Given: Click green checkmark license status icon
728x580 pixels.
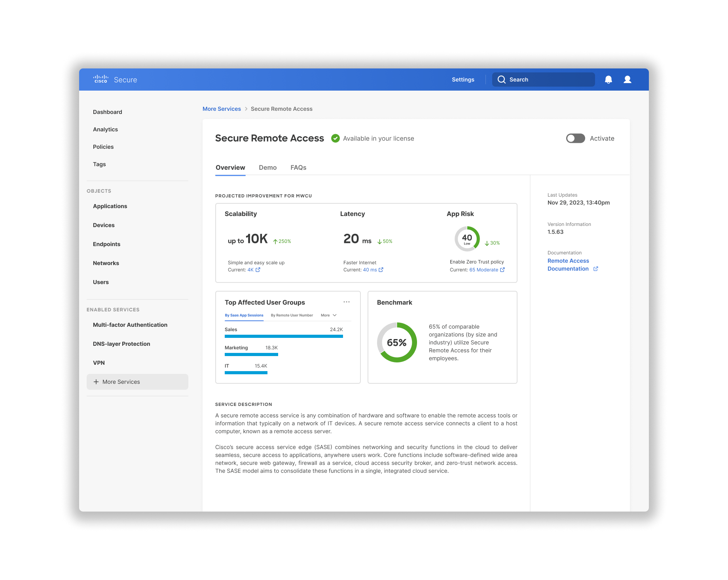Looking at the screenshot, I should (x=336, y=138).
